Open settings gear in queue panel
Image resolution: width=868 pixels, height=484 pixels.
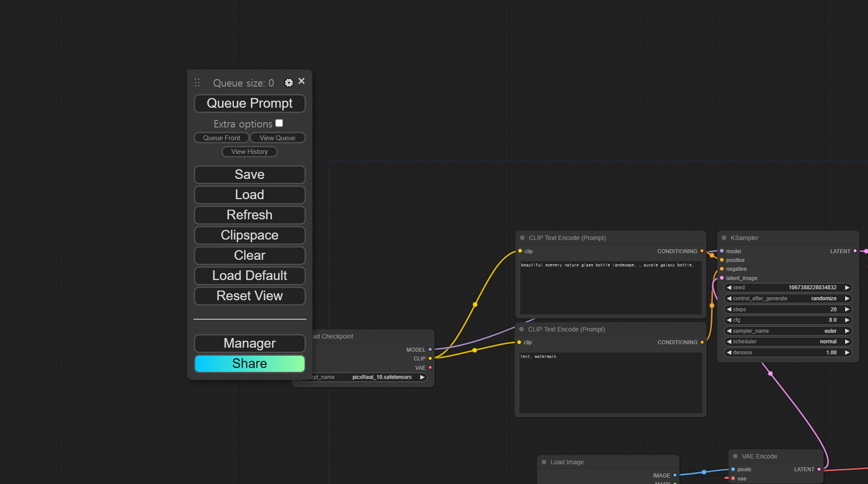click(x=289, y=83)
